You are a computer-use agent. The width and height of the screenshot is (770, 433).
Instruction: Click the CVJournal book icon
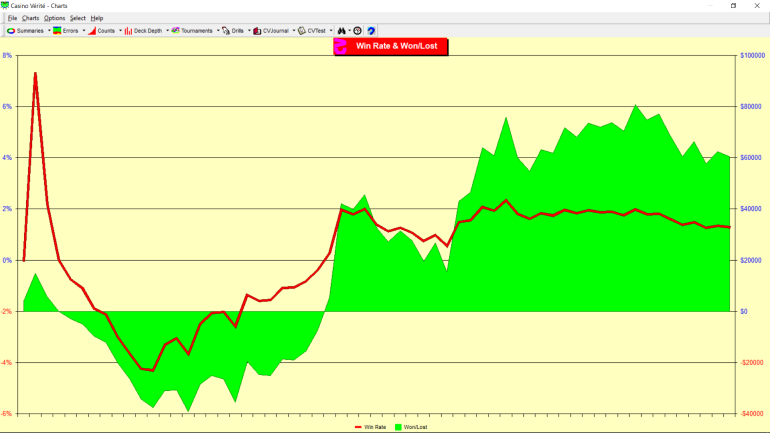click(257, 31)
